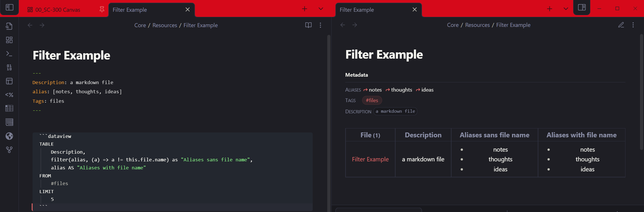This screenshot has width=644, height=212.
Task: Navigate back in the left pane
Action: click(30, 25)
